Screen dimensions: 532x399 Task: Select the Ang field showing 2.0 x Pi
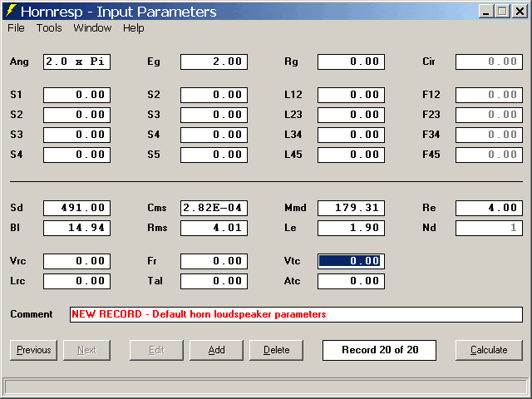[x=76, y=62]
